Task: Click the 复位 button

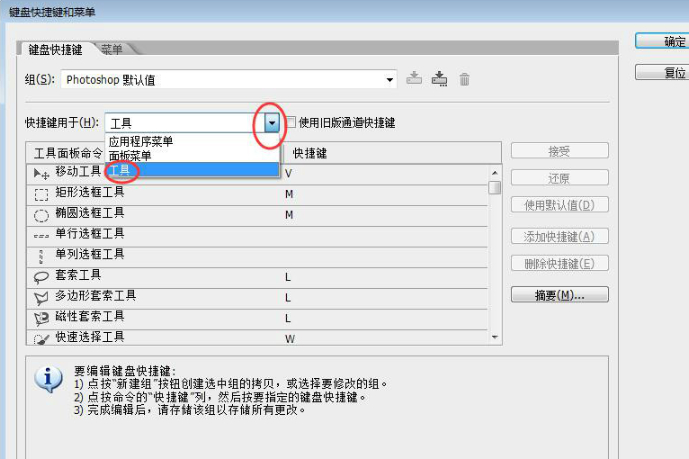Action: pyautogui.click(x=662, y=72)
